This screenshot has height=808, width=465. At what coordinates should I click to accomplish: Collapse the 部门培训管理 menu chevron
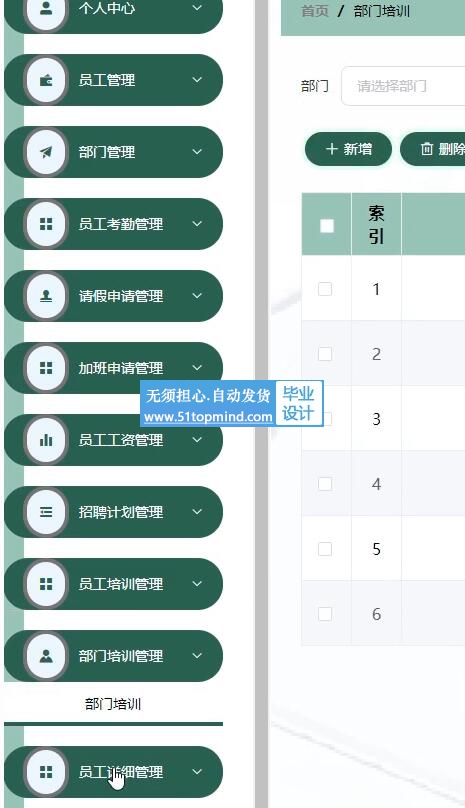[197, 655]
